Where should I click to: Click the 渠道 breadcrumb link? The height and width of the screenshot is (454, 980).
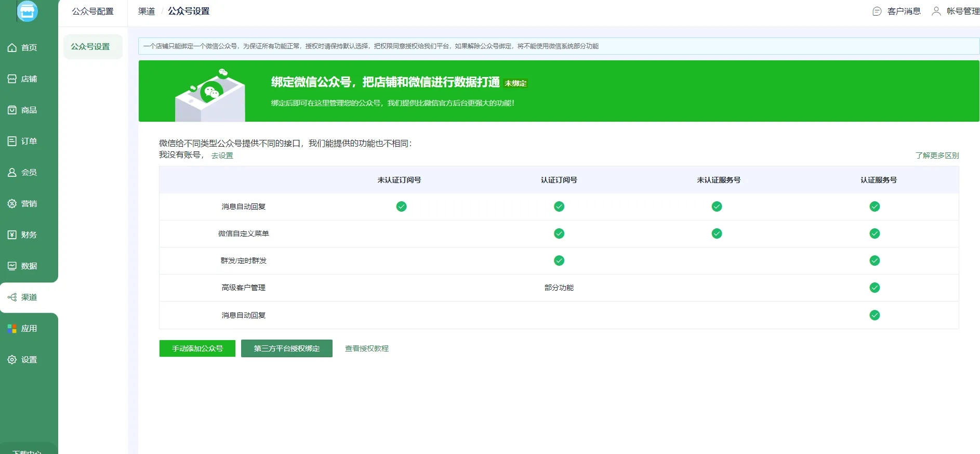[147, 11]
